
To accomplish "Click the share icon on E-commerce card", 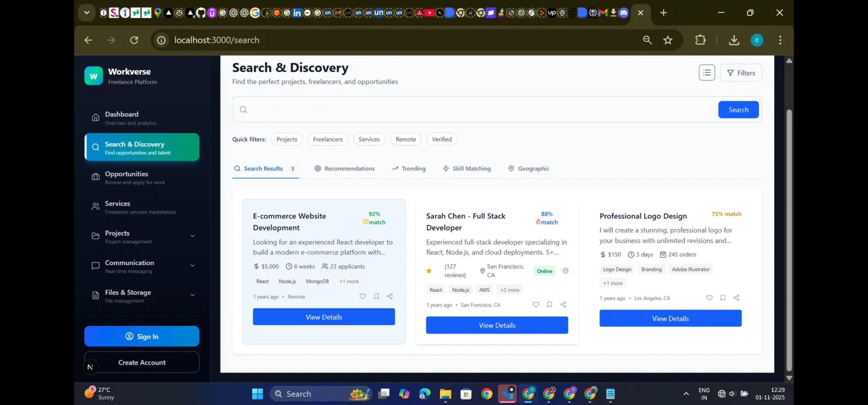I will [x=390, y=296].
